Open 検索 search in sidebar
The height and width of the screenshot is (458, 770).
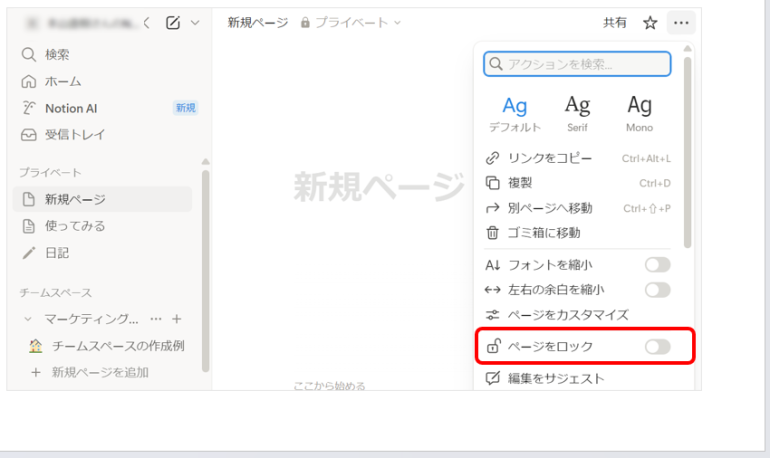coord(57,54)
